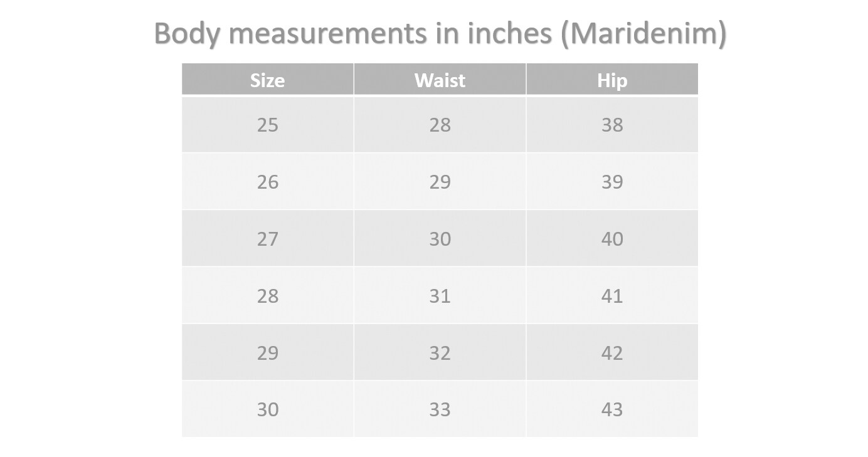The width and height of the screenshot is (868, 457).
Task: Select the size 25 cell
Action: pyautogui.click(x=268, y=125)
